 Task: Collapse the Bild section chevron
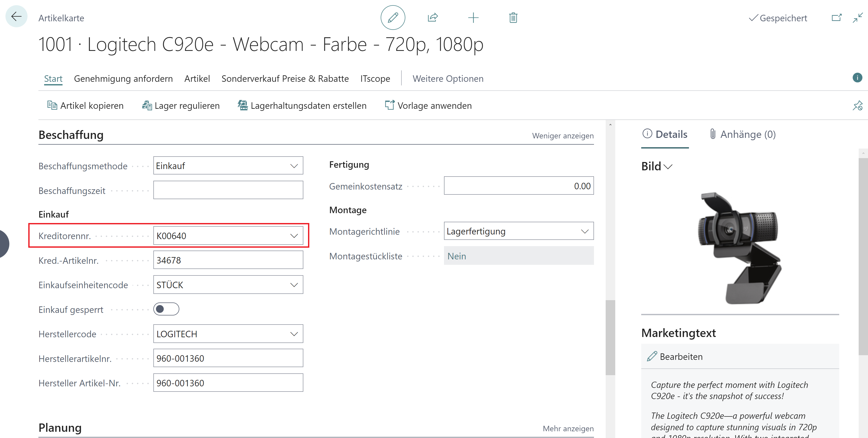coord(668,167)
